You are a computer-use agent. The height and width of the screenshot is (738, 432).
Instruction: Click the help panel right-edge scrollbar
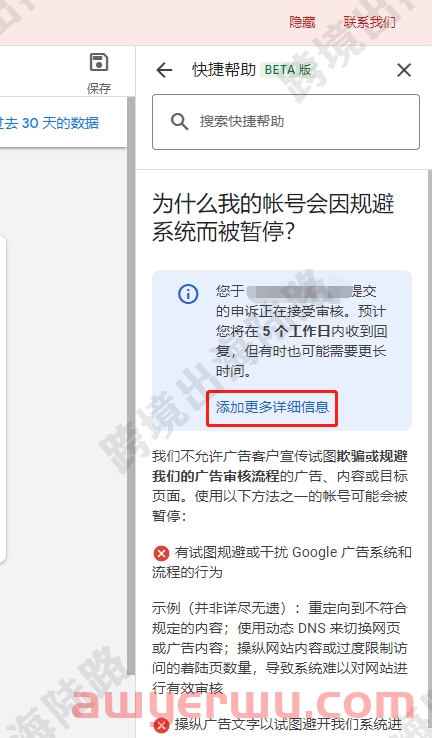[x=430, y=452]
